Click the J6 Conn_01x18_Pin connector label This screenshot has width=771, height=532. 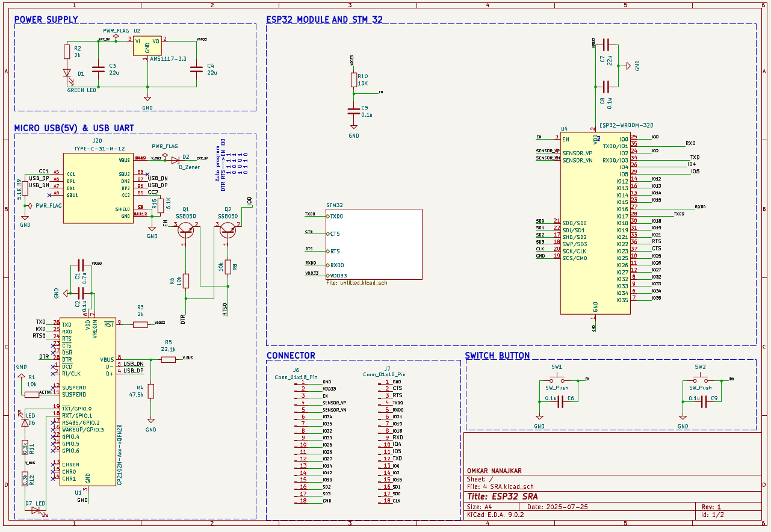pyautogui.click(x=296, y=373)
